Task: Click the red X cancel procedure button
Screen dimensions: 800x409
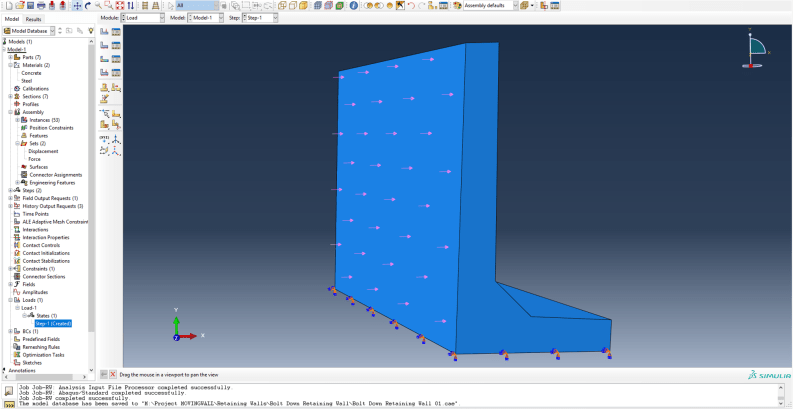Action: [x=113, y=374]
